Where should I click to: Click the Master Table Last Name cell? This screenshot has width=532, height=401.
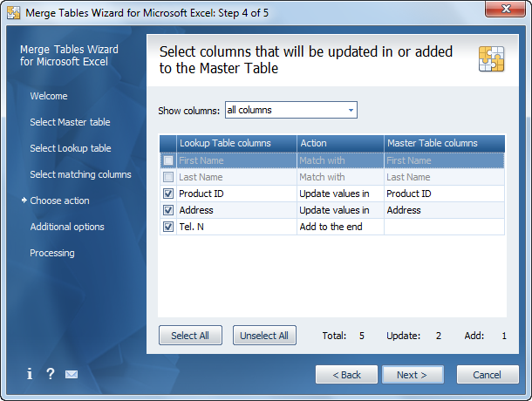click(445, 177)
